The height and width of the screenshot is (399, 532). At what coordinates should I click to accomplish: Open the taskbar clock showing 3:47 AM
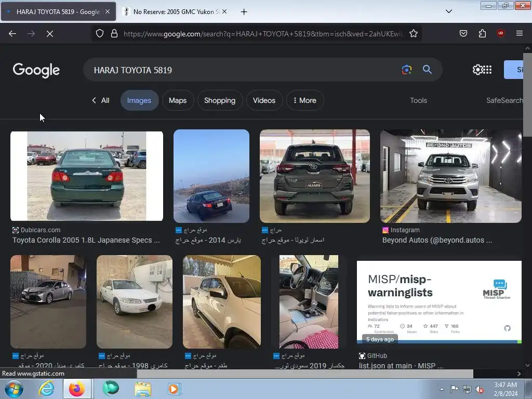tap(506, 389)
